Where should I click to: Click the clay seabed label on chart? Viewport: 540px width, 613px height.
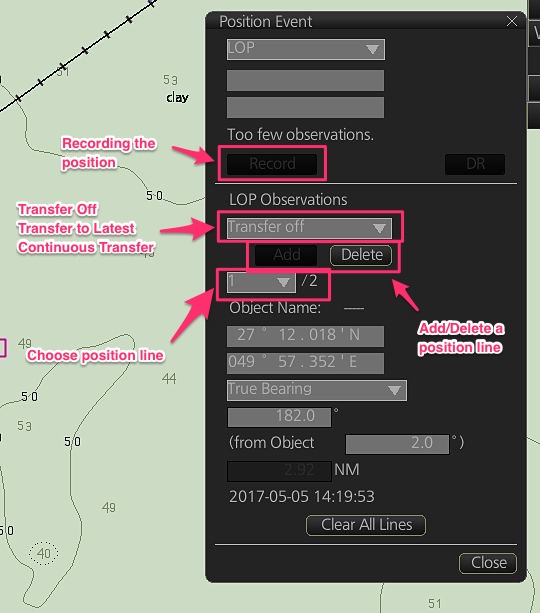178,97
